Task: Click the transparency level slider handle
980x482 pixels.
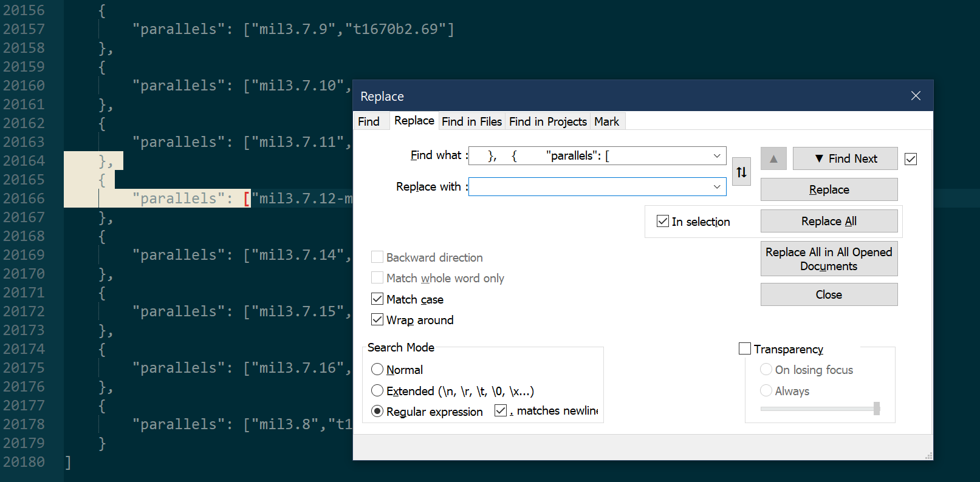Action: (877, 409)
